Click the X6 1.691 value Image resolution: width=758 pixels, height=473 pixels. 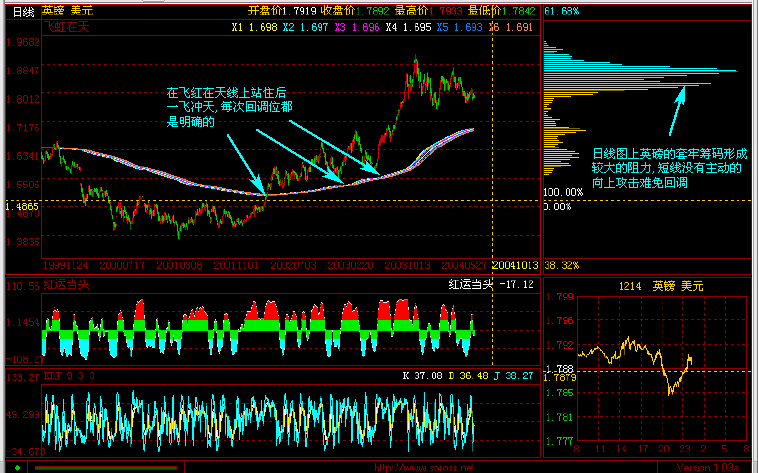(510, 28)
